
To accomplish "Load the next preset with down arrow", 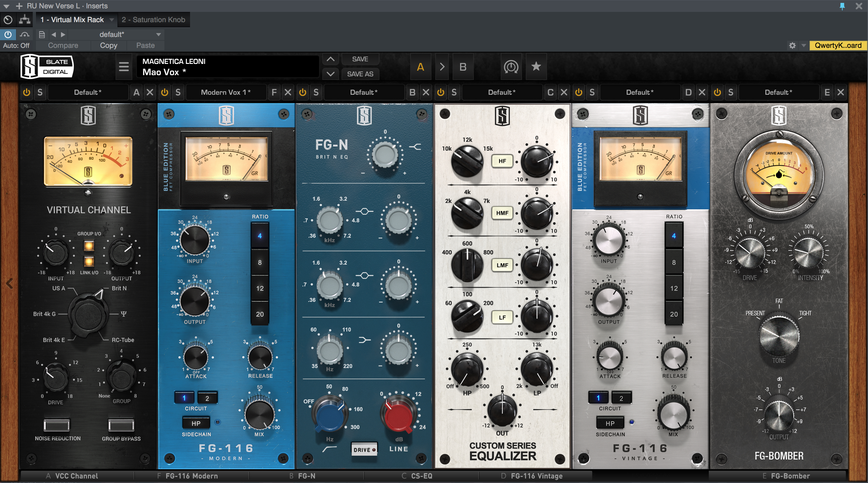I will coord(331,74).
